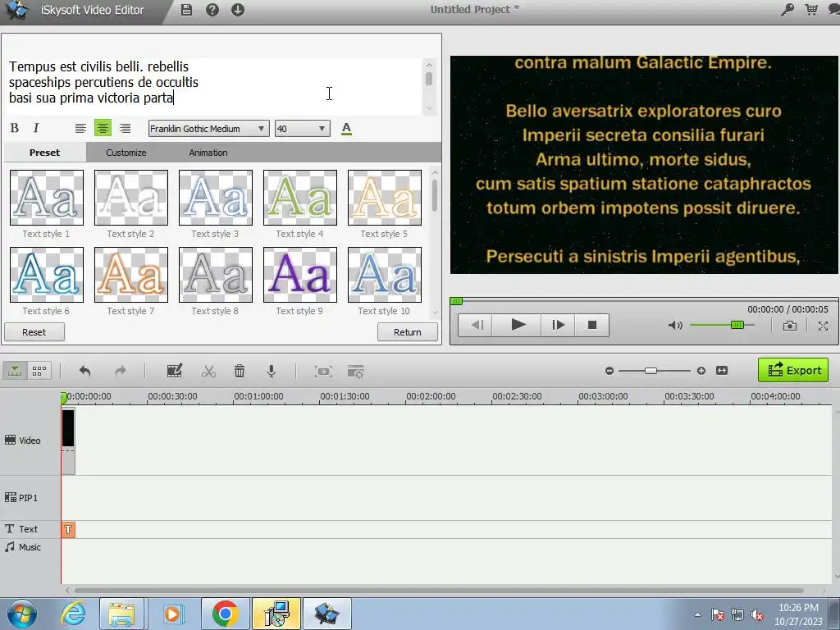Align text to the right

pos(125,128)
